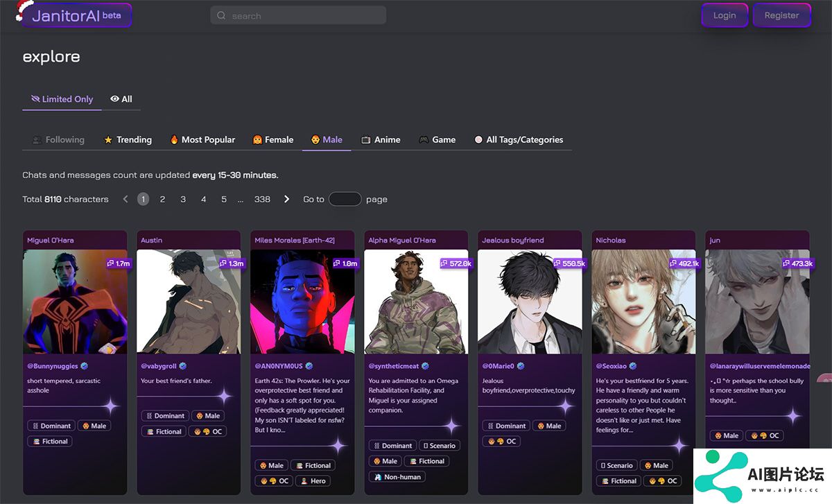
Task: Click the Nicholas card title
Action: [611, 240]
